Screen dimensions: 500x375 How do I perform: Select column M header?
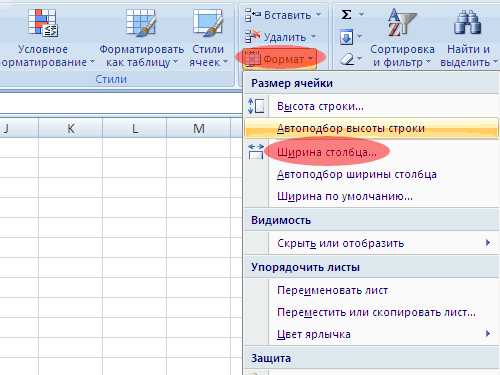[199, 128]
